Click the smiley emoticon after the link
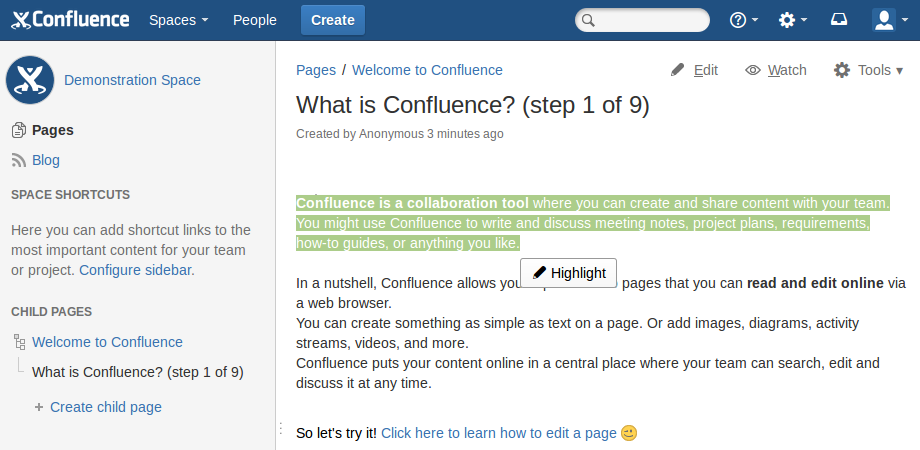920x450 pixels. click(629, 433)
